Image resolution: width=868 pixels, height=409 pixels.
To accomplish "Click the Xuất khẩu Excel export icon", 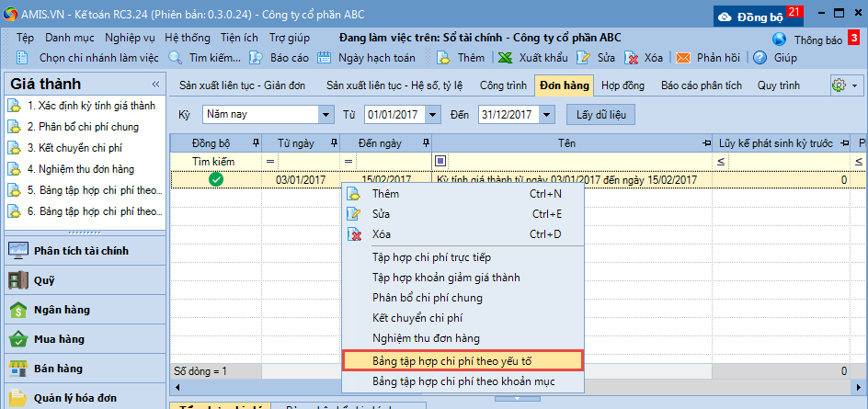I will tap(506, 57).
